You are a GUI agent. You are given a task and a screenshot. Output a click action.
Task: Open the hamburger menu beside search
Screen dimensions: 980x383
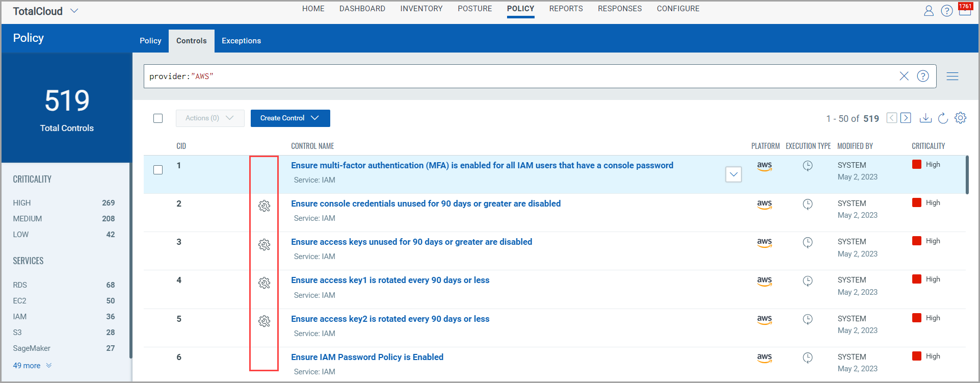point(952,76)
